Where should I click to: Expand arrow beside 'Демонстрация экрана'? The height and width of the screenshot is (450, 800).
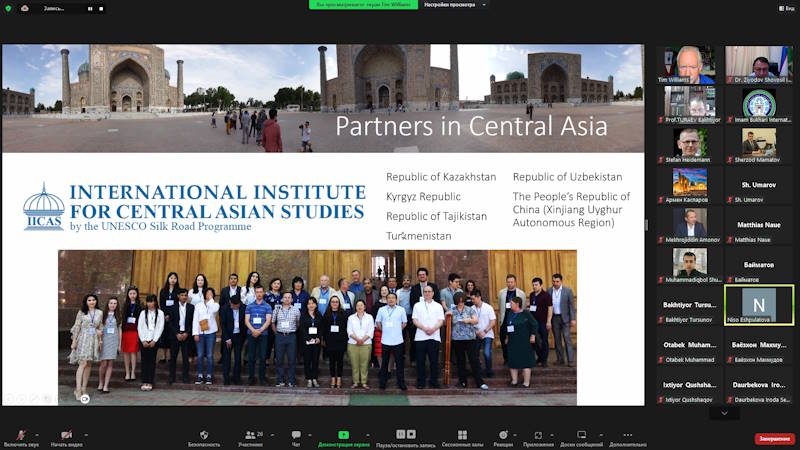click(x=367, y=435)
